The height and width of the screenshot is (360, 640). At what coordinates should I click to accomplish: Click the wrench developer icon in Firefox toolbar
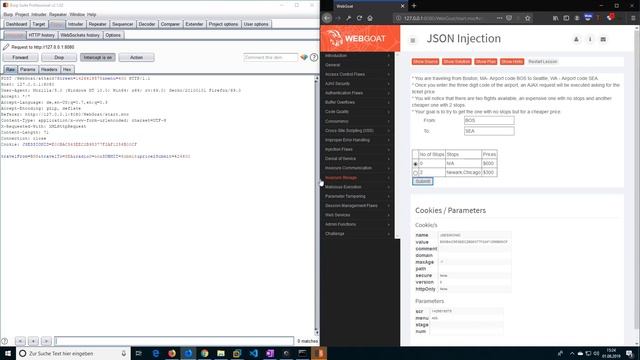coord(349,18)
